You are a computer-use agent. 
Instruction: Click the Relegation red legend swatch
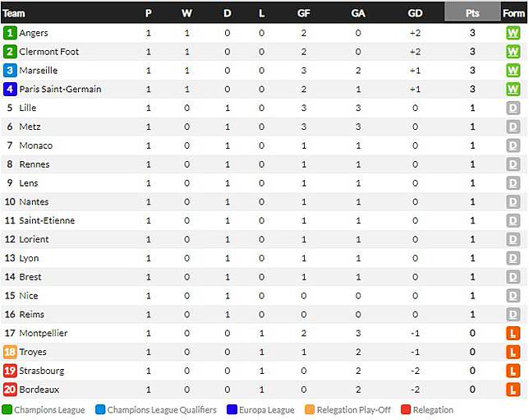pyautogui.click(x=406, y=409)
